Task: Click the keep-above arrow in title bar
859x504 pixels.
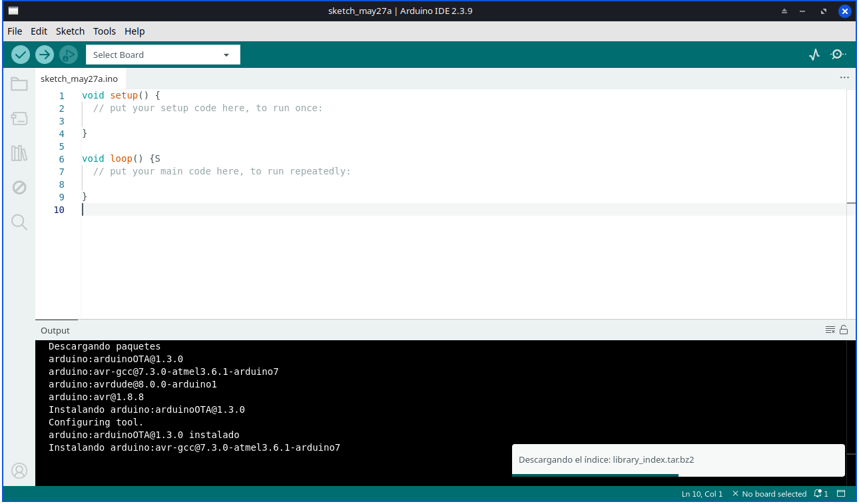Action: pyautogui.click(x=784, y=11)
